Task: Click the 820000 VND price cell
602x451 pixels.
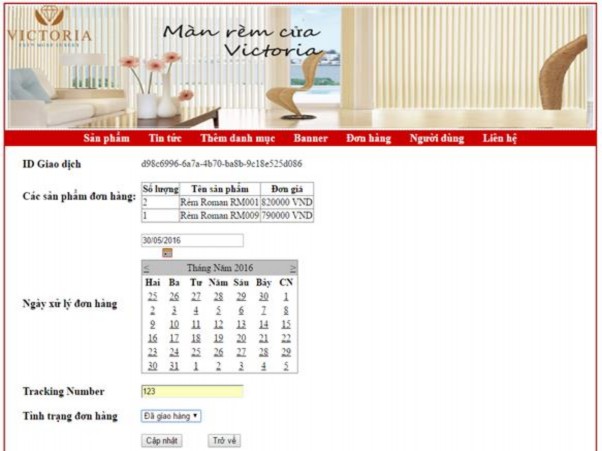Action: click(287, 202)
